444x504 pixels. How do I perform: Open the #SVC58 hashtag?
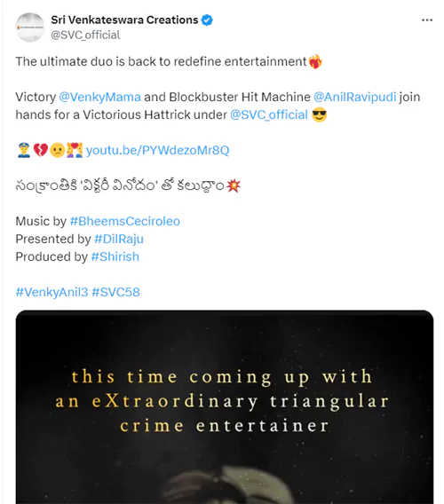115,292
